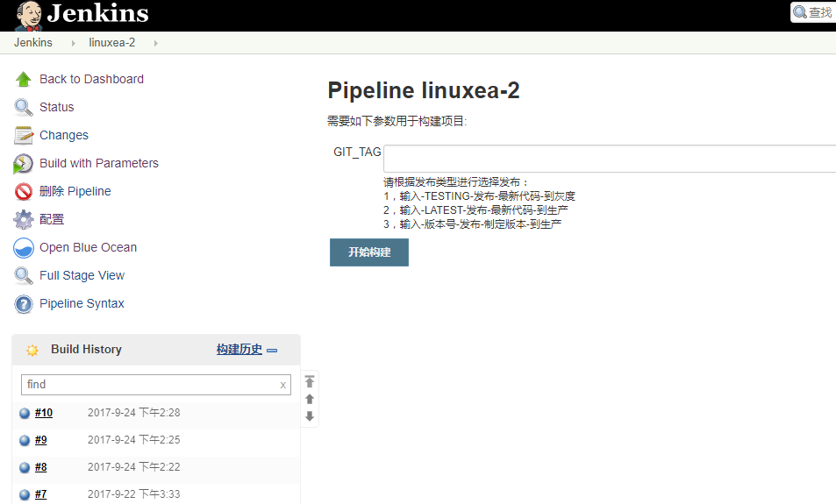Click the Pipeline Syntax help icon
The width and height of the screenshot is (836, 504).
pos(24,303)
